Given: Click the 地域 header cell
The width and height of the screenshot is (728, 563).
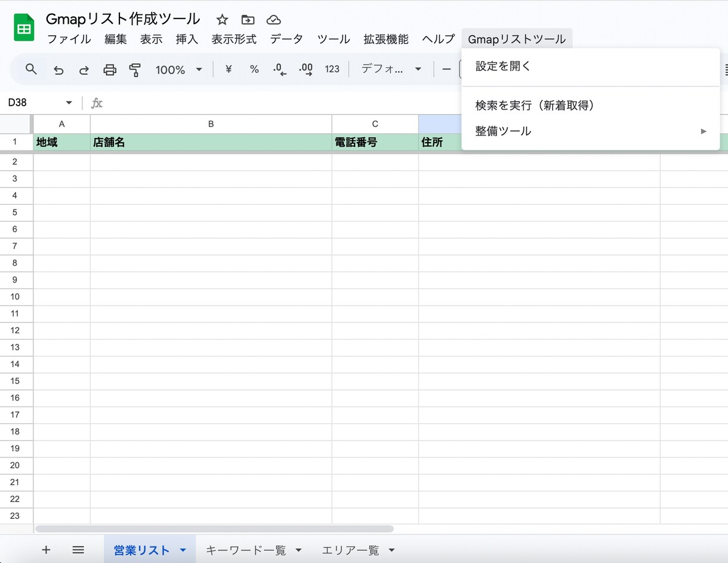Looking at the screenshot, I should click(x=61, y=142).
